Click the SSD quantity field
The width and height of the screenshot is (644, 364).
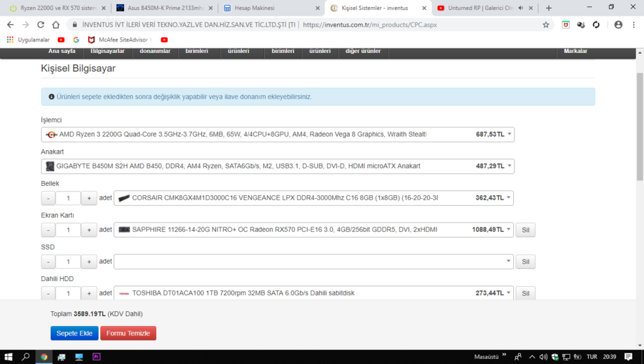click(x=68, y=262)
